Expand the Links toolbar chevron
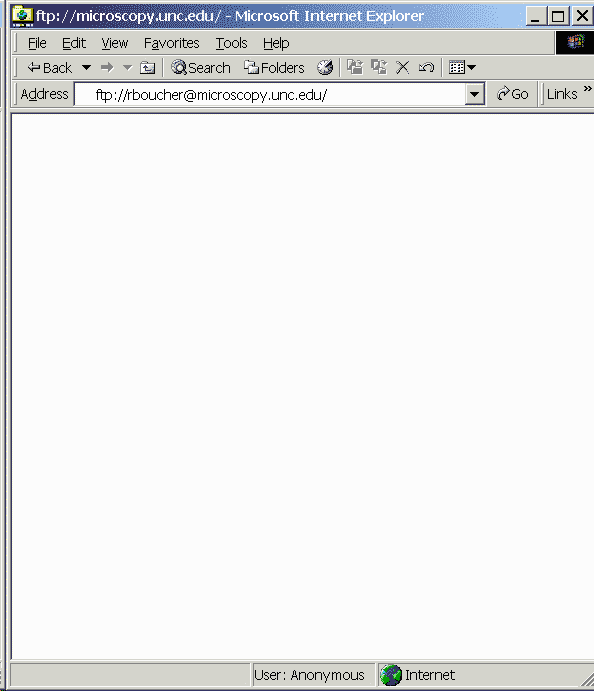Screen dimensions: 594x691 pyautogui.click(x=587, y=89)
